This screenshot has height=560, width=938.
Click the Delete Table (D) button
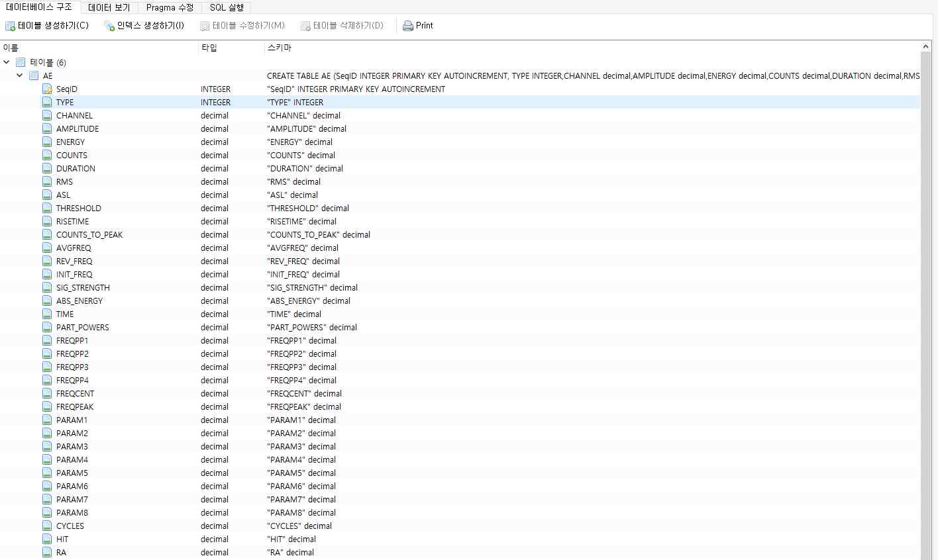tap(342, 26)
